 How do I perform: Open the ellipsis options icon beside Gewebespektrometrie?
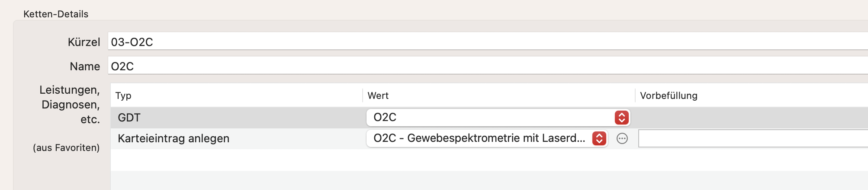point(622,139)
